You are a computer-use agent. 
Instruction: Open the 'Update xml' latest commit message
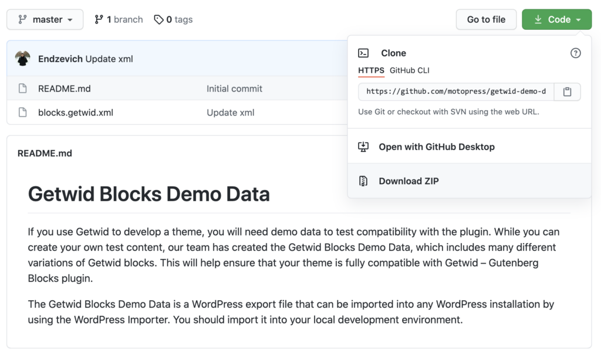point(109,59)
